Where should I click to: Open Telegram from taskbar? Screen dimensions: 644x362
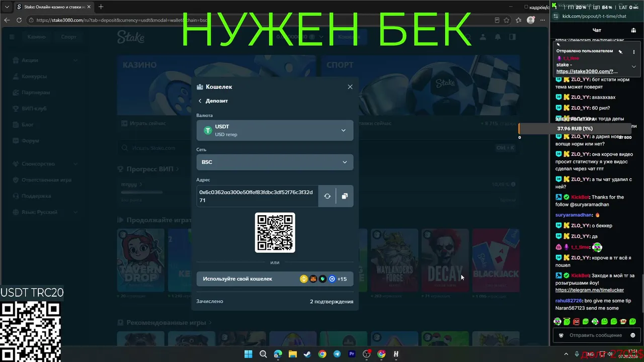pos(337,354)
